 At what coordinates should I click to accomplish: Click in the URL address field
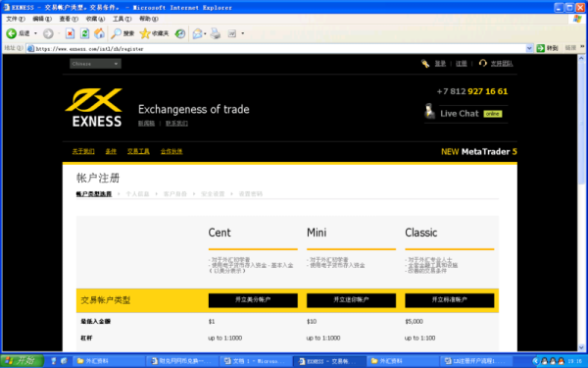pyautogui.click(x=277, y=49)
